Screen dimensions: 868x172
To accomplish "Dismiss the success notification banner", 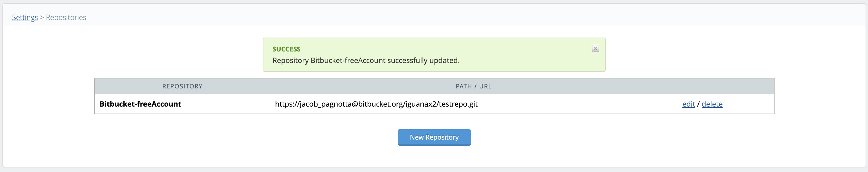I will point(595,48).
